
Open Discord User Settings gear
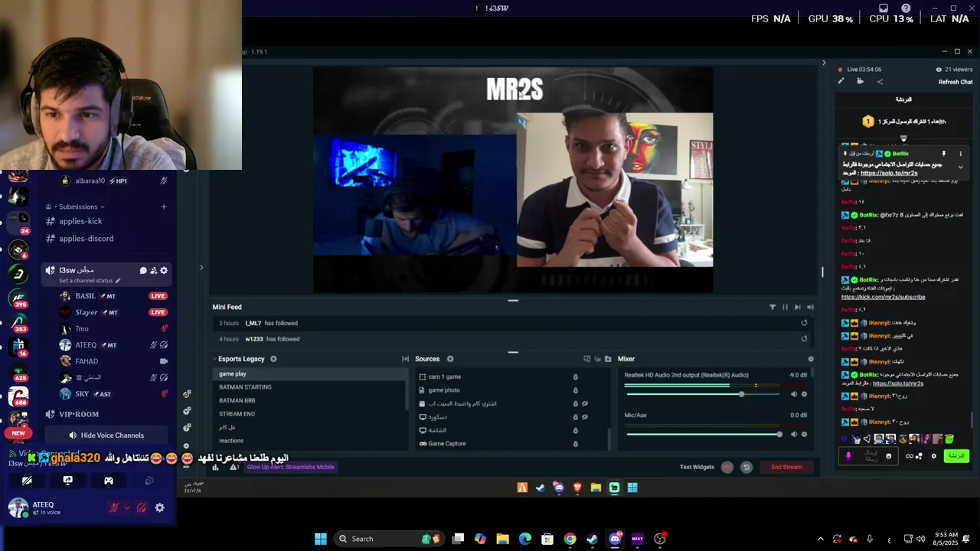click(x=159, y=507)
